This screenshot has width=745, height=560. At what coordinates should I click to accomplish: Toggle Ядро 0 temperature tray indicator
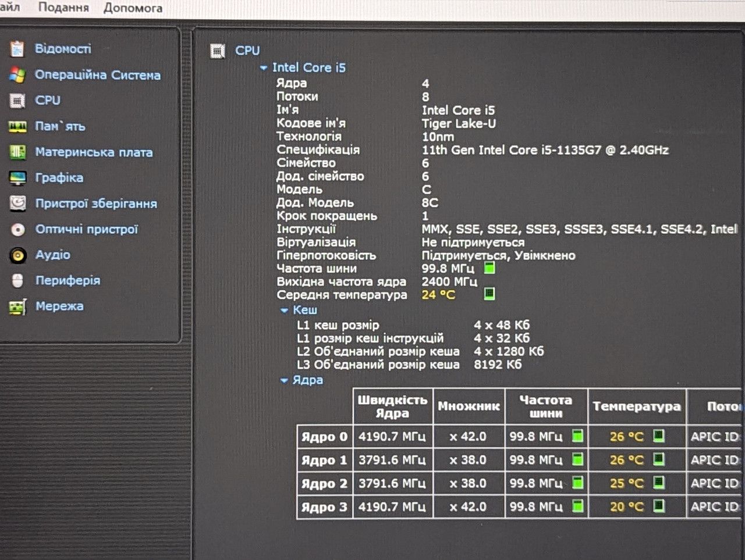click(x=658, y=436)
